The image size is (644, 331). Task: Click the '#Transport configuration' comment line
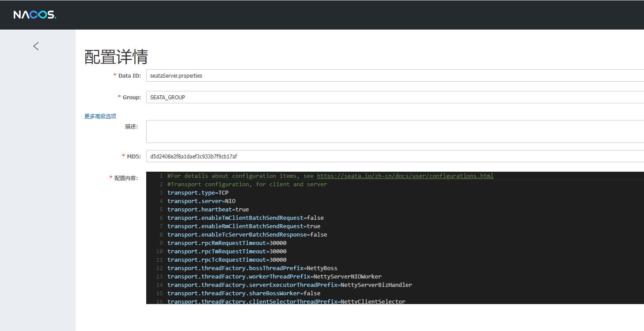coord(247,184)
